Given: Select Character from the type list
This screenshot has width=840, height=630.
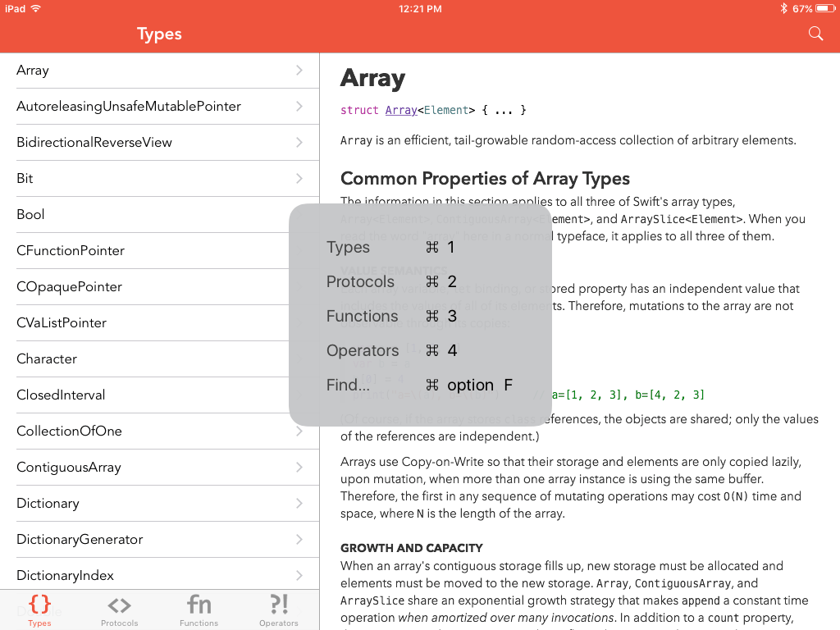Looking at the screenshot, I should [47, 358].
